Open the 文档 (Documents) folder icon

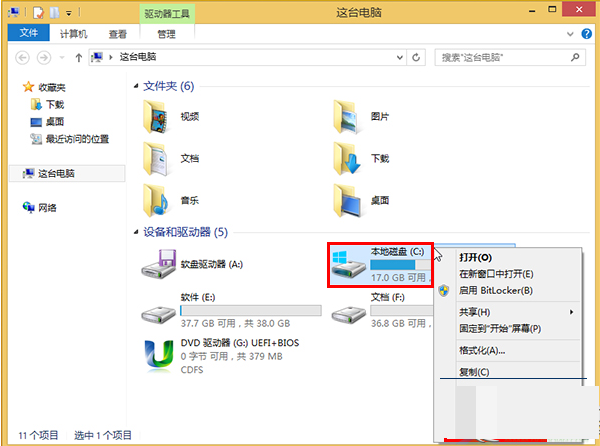pos(160,157)
